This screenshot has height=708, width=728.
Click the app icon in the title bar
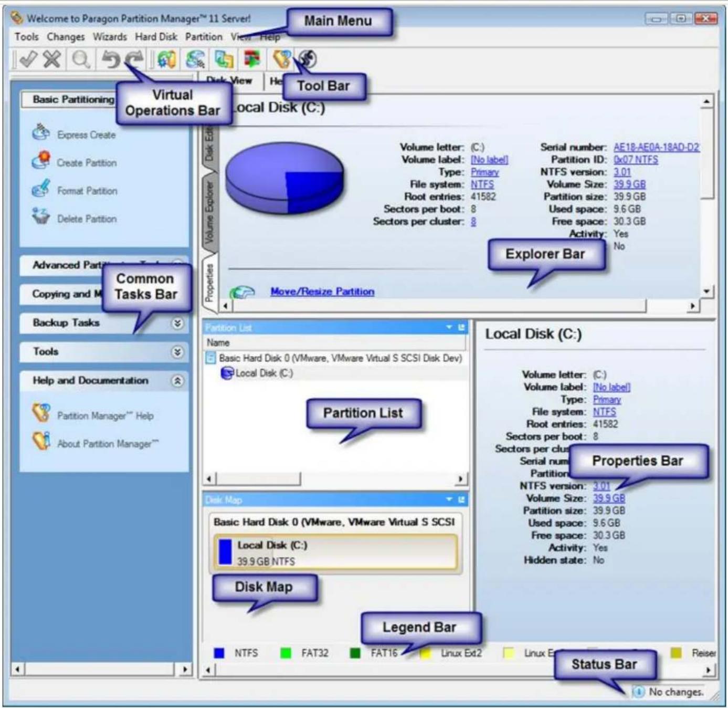click(x=17, y=18)
